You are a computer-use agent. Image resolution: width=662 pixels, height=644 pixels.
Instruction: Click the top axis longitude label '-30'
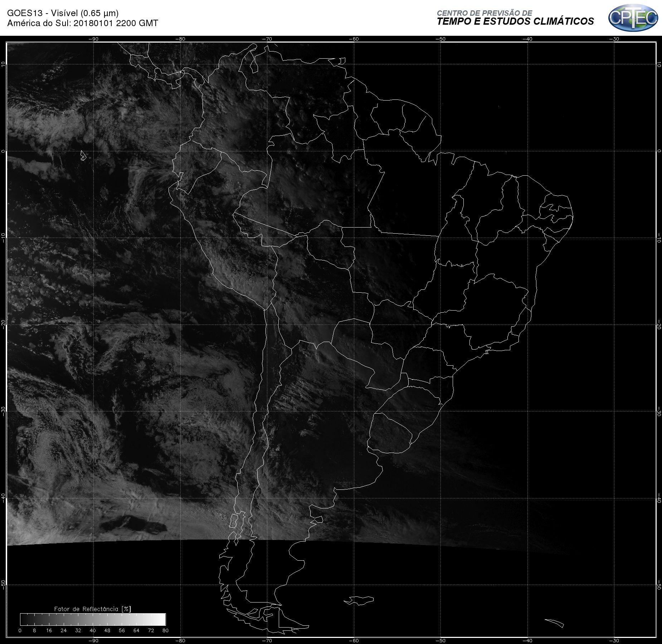tap(614, 39)
